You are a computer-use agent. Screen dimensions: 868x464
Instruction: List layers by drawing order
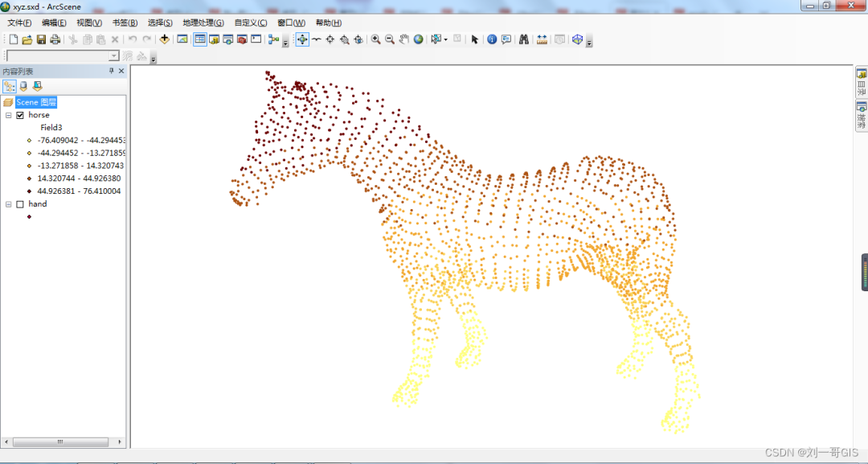[10, 86]
